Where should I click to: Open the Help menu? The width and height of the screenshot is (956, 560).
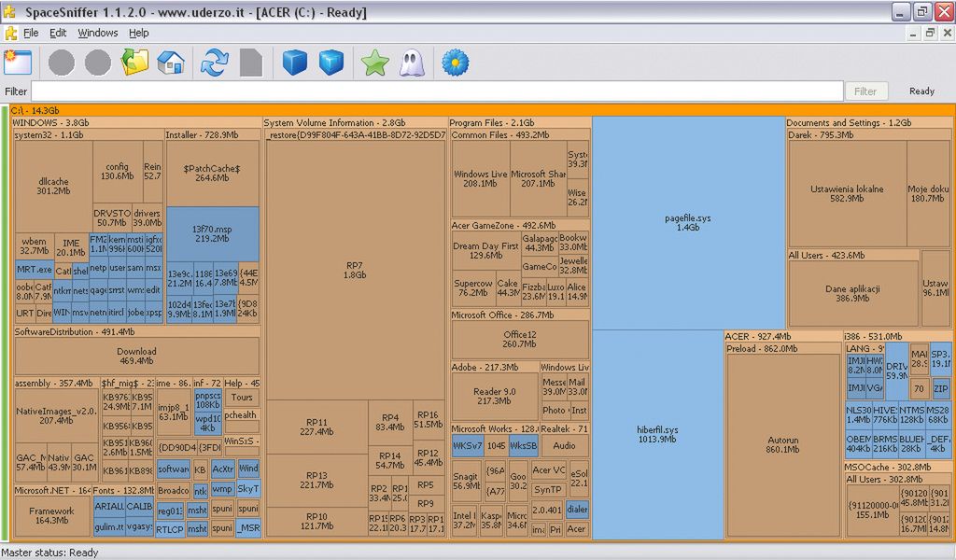[x=139, y=33]
